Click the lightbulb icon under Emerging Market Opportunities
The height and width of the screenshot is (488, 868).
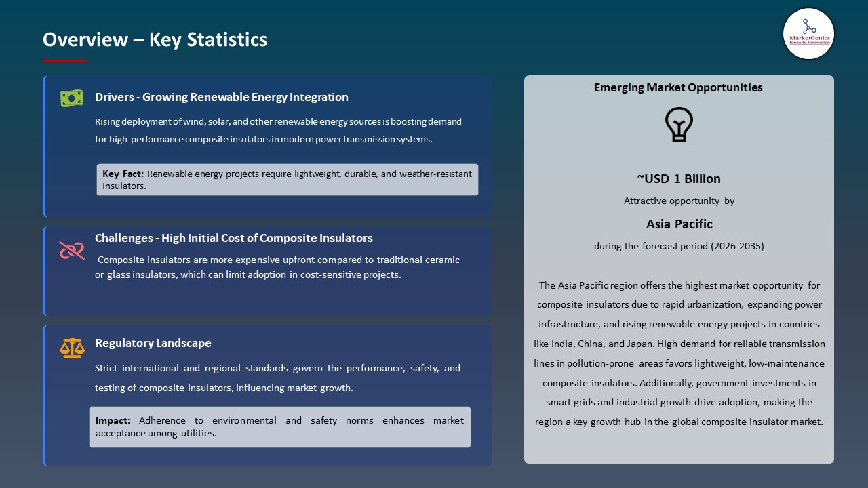tap(679, 124)
